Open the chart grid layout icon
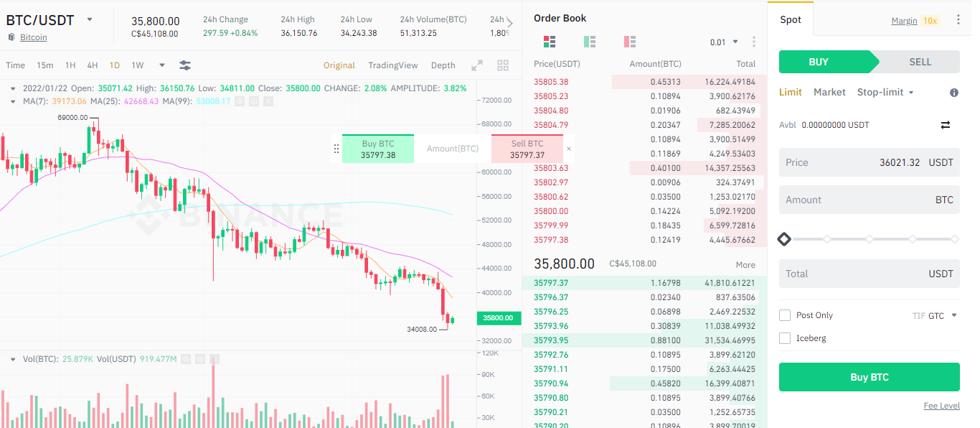Viewport: 980px width, 428px height. (x=503, y=65)
